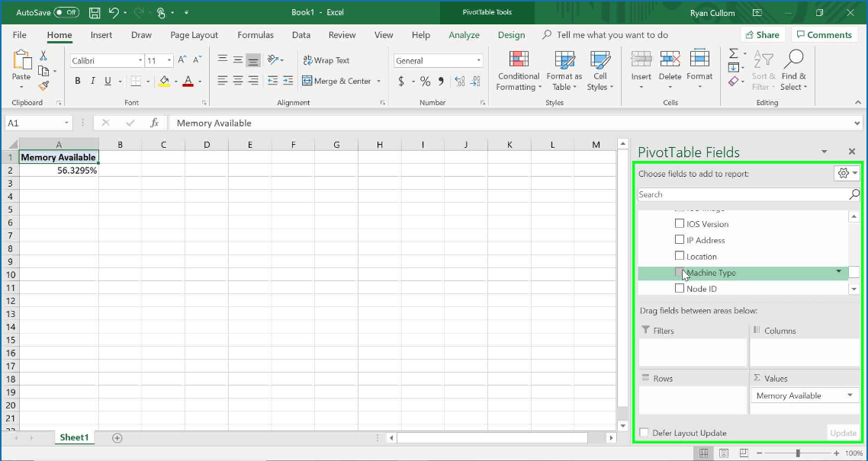Cut selection with scissors icon

43,56
